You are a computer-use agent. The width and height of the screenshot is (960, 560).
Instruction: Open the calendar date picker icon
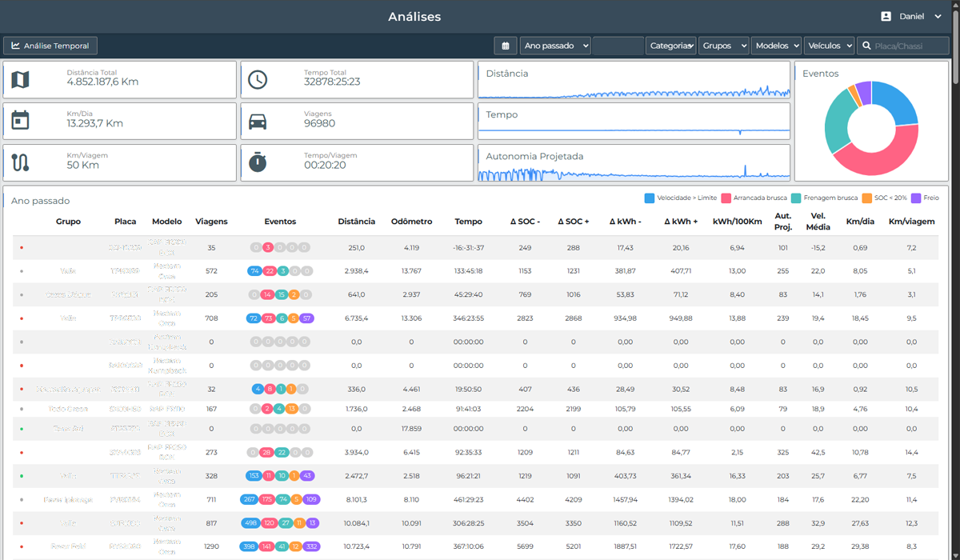click(x=505, y=46)
